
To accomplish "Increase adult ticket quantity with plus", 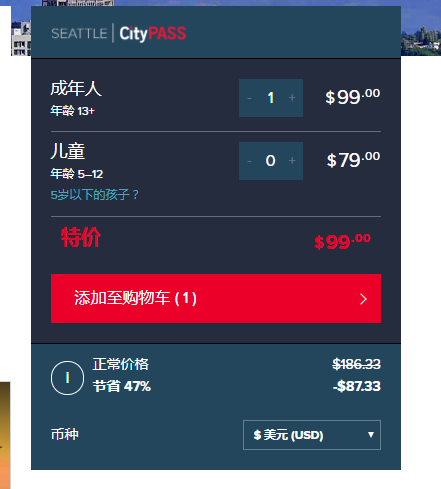I will 292,98.
